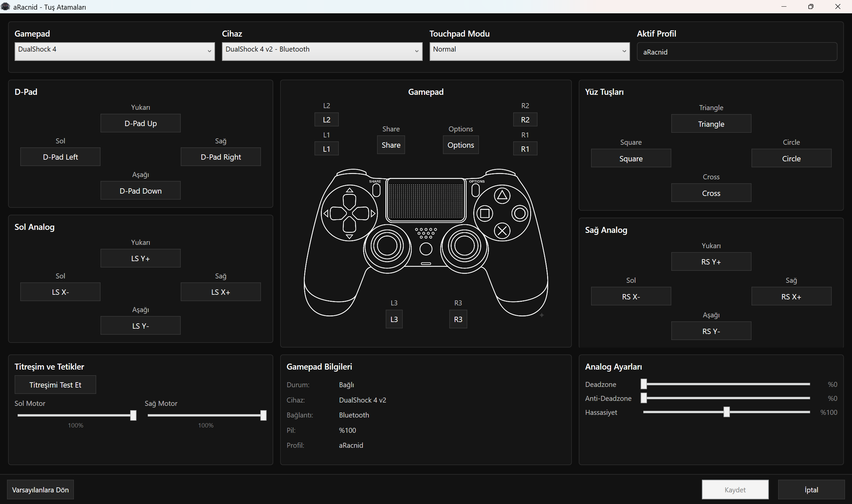Click the square button on controller diagram
This screenshot has height=504, width=852.
(x=485, y=213)
